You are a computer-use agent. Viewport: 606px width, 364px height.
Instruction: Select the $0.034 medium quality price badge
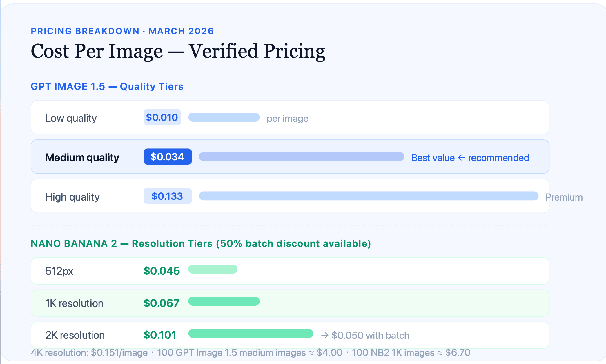[x=168, y=157]
